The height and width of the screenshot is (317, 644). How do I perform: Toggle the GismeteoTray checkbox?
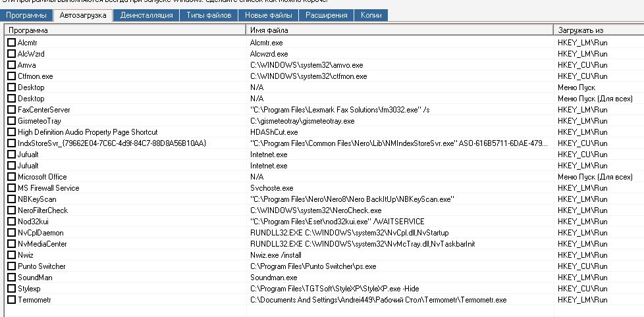click(x=11, y=121)
